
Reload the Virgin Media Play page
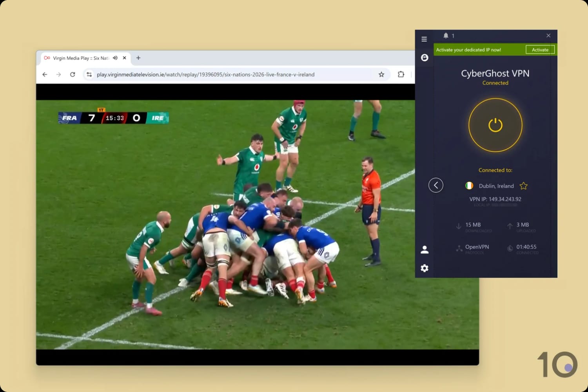tap(73, 74)
